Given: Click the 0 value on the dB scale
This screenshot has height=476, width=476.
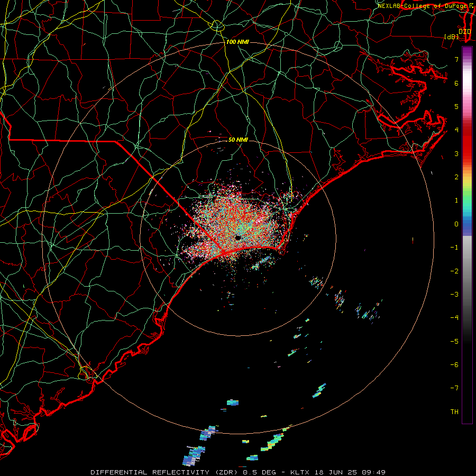Looking at the screenshot, I should point(456,224).
